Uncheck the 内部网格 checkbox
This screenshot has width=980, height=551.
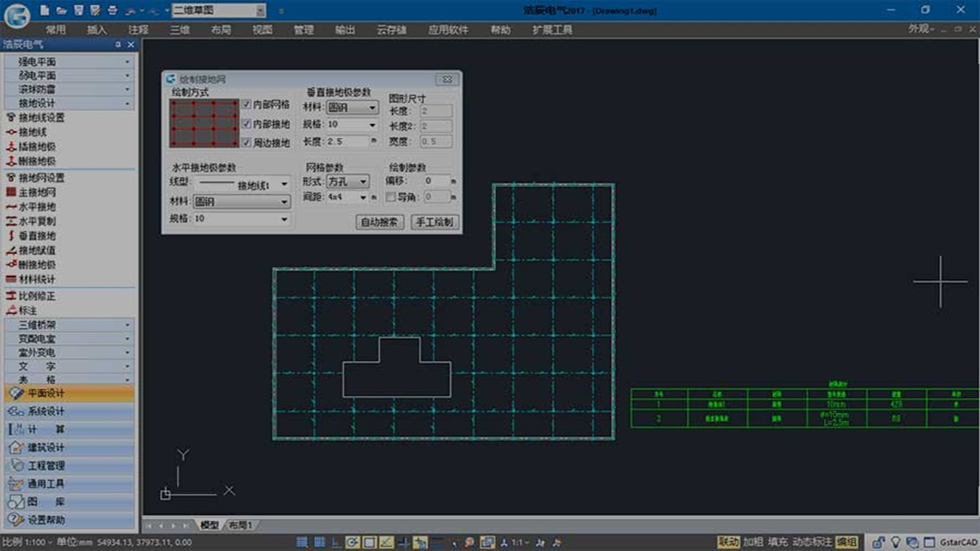pyautogui.click(x=247, y=104)
